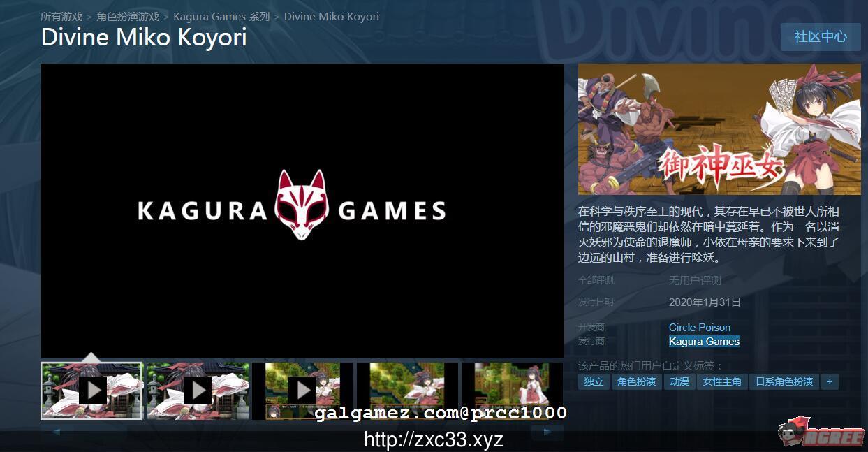
Task: Open the Kagura Games 系列 breadcrumb
Action: coord(221,16)
